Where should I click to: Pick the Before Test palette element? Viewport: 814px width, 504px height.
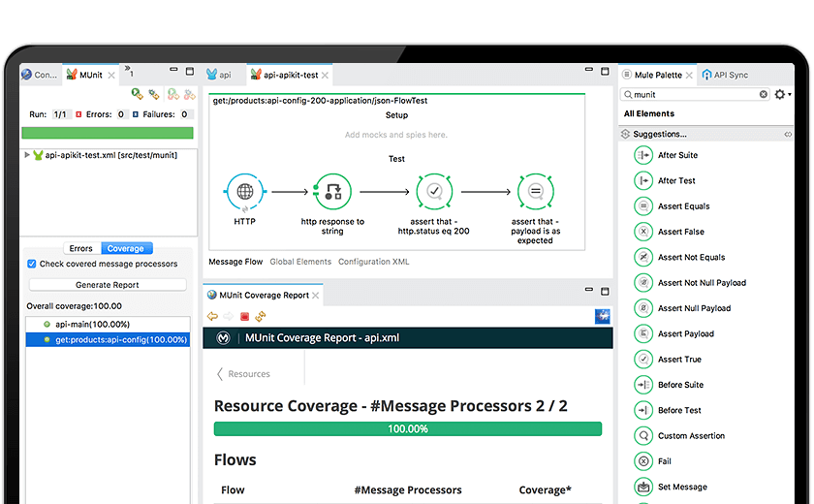[668, 410]
